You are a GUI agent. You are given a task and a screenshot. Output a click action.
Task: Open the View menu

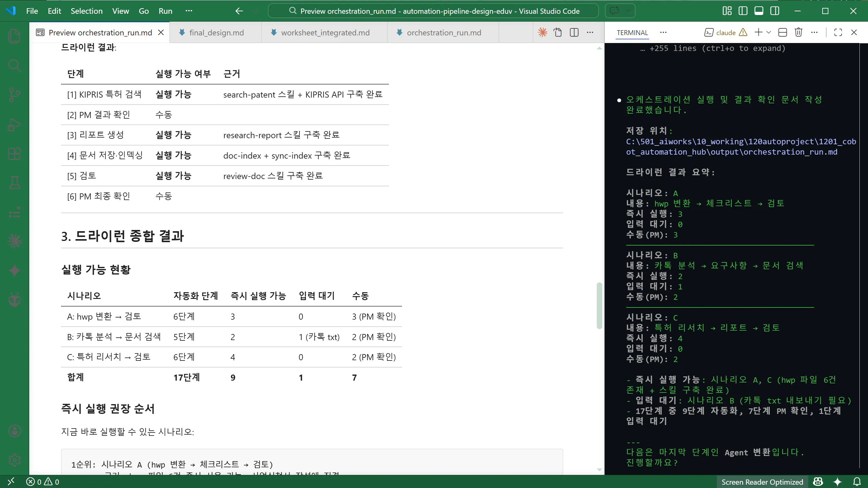(120, 11)
